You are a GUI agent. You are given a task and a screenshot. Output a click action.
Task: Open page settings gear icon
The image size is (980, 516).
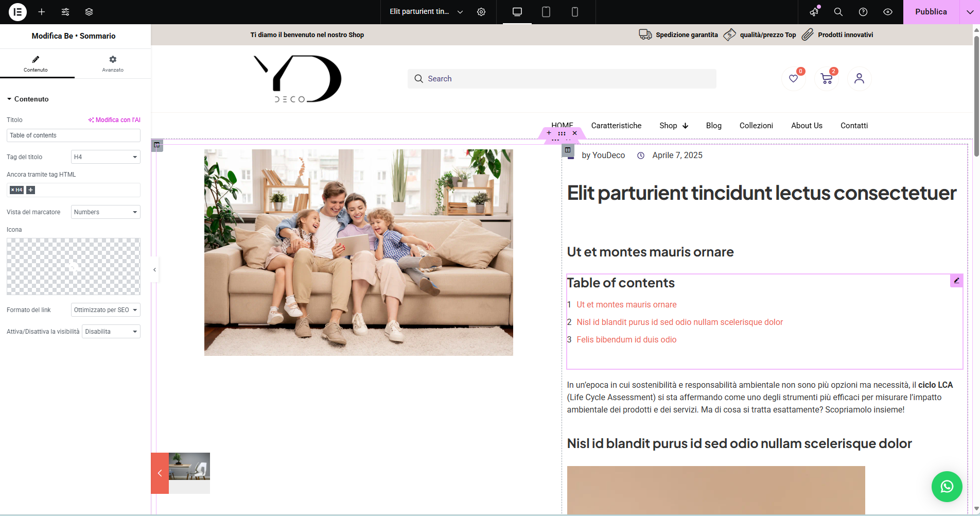pyautogui.click(x=481, y=12)
